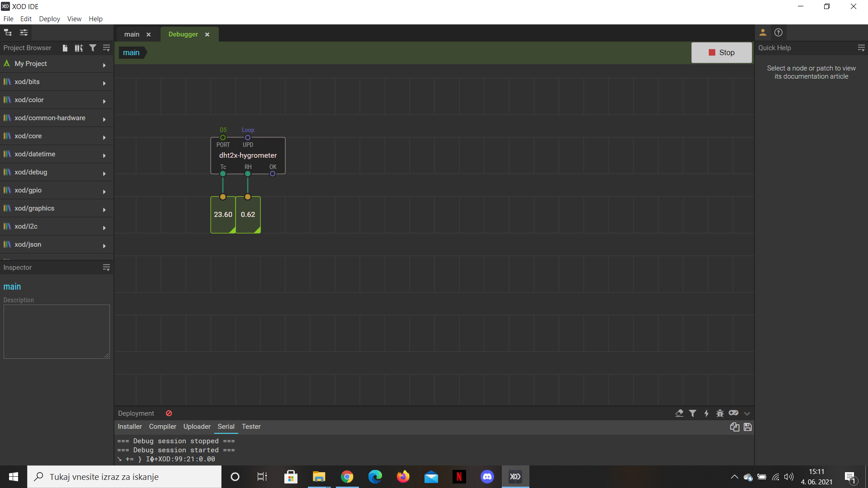This screenshot has height=488, width=868.
Task: Open the Help menu
Action: coord(95,19)
